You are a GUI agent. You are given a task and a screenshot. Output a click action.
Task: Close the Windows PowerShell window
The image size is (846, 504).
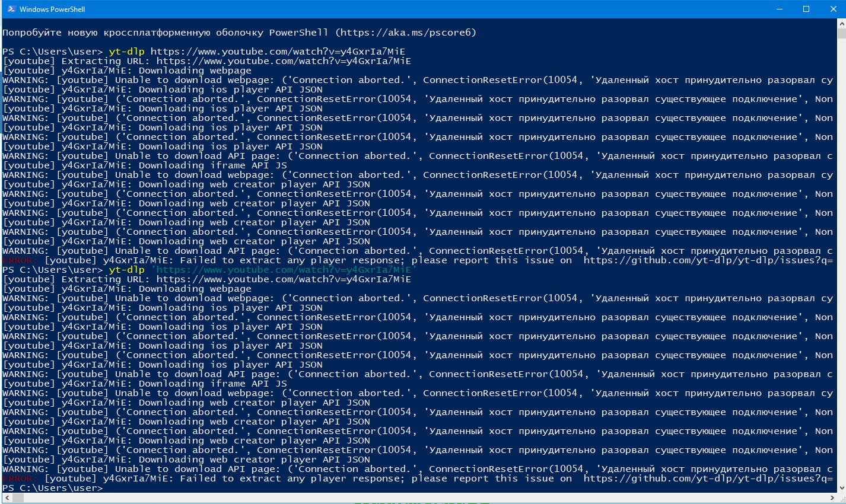click(x=833, y=9)
